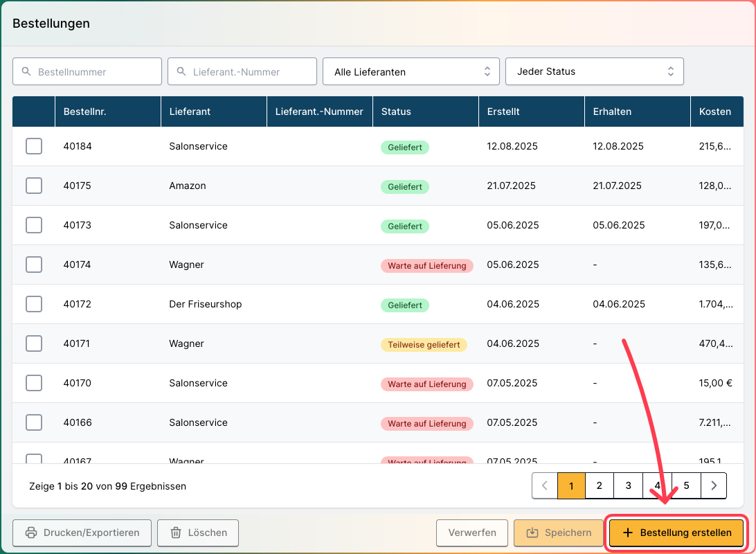
Task: Go to page 5 of results
Action: tap(687, 485)
